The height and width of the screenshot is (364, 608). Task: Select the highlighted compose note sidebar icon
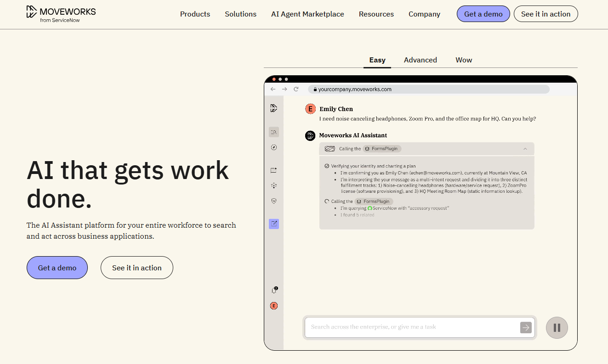tap(274, 224)
